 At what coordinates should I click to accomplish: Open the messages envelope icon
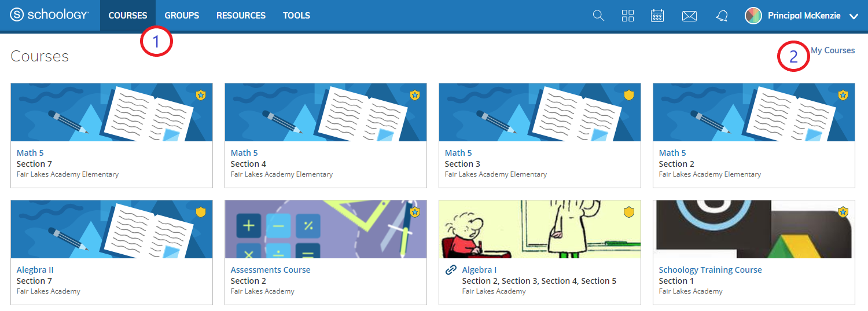click(689, 16)
